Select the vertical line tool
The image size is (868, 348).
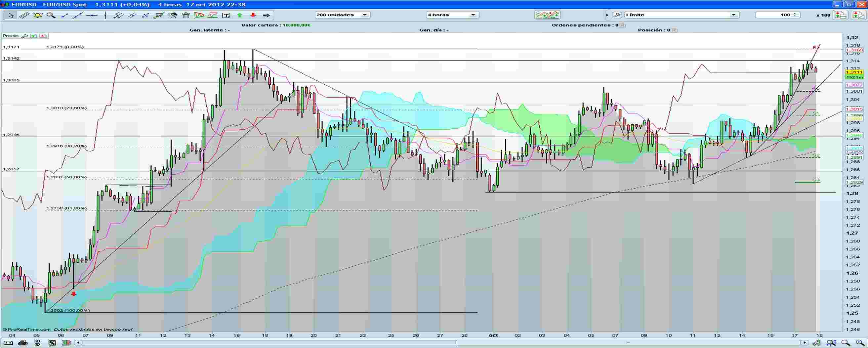[105, 15]
